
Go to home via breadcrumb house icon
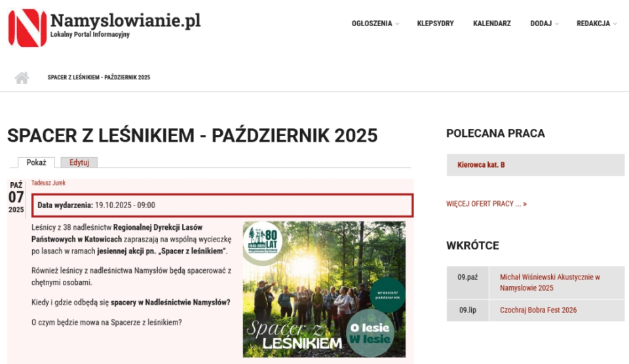[22, 78]
